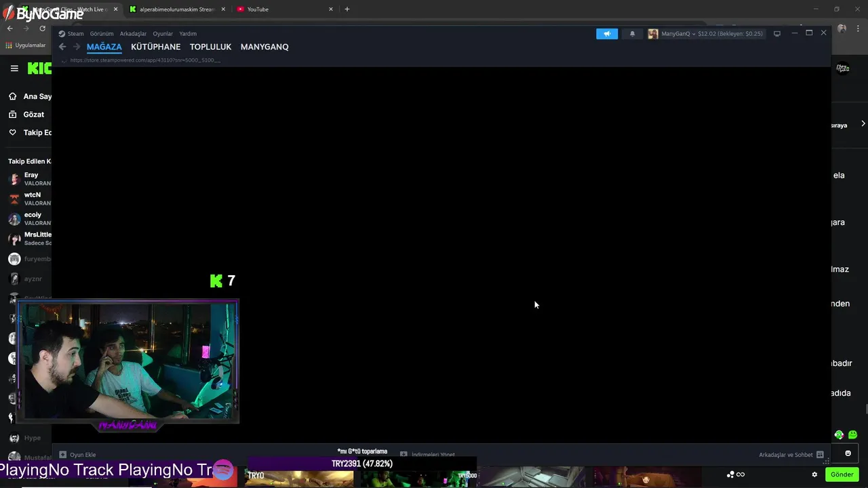Image resolution: width=868 pixels, height=488 pixels.
Task: Open furyemb channel in followed list
Action: [x=29, y=259]
